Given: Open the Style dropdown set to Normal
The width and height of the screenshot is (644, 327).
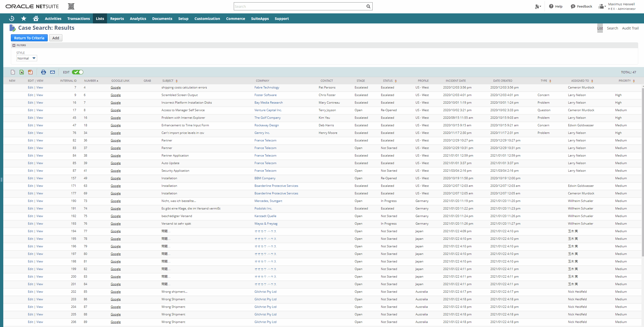Looking at the screenshot, I should coord(27,58).
